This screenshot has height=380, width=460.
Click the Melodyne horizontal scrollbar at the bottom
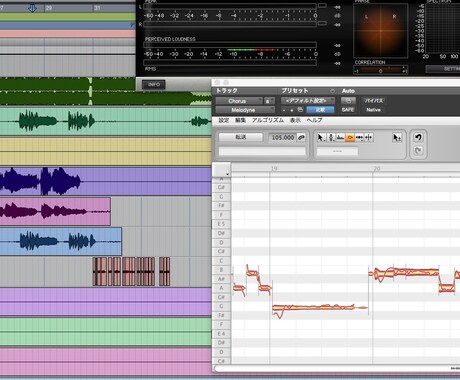[337, 368]
